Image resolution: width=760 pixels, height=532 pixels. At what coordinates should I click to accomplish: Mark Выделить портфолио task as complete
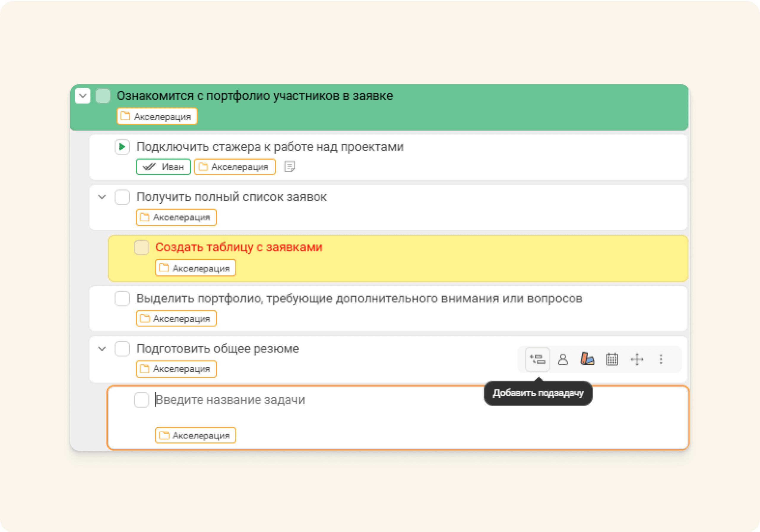pyautogui.click(x=122, y=298)
